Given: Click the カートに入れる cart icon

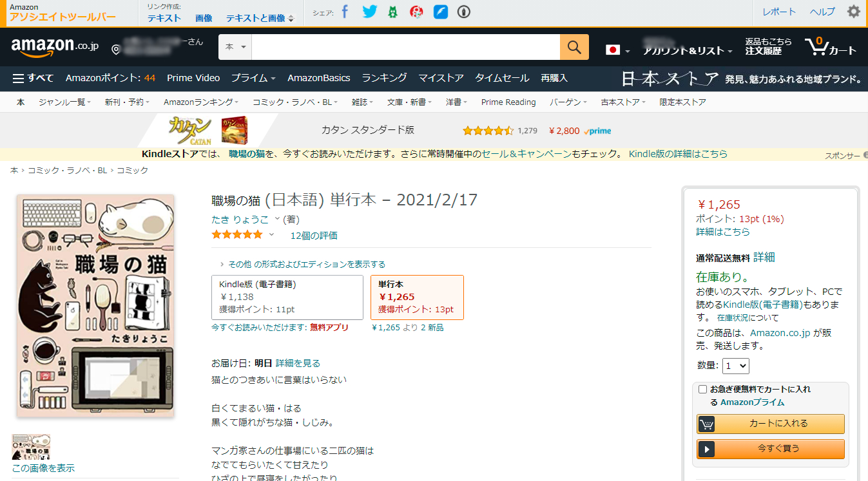Looking at the screenshot, I should (x=707, y=424).
